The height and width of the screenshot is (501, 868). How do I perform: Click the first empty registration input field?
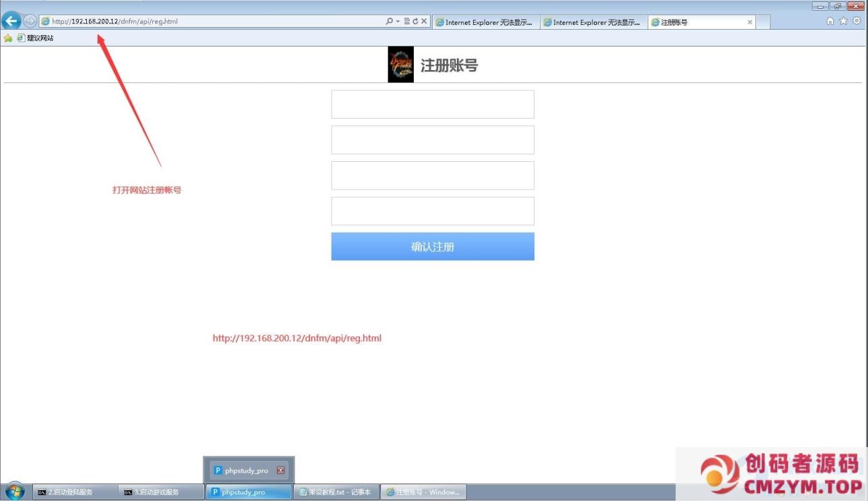[432, 104]
